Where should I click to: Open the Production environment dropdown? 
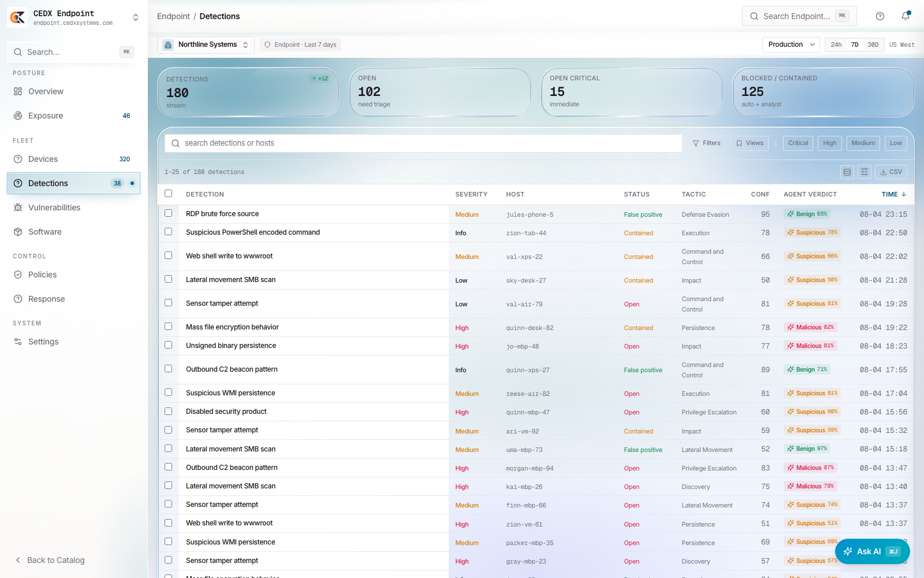tap(791, 45)
